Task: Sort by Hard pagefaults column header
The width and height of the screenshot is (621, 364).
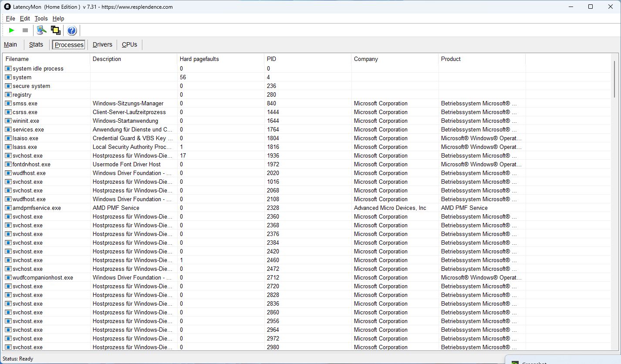Action: click(x=199, y=59)
